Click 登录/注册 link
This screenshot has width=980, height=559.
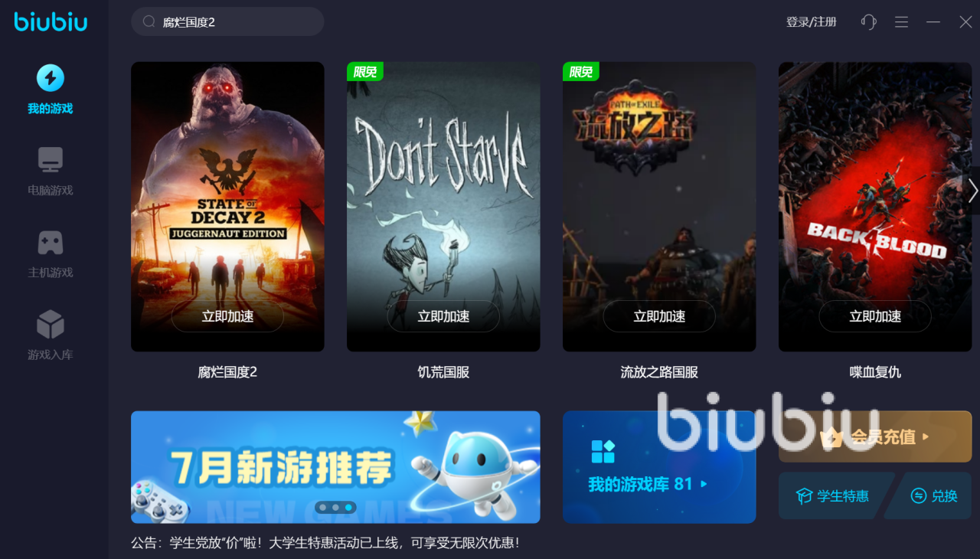812,22
